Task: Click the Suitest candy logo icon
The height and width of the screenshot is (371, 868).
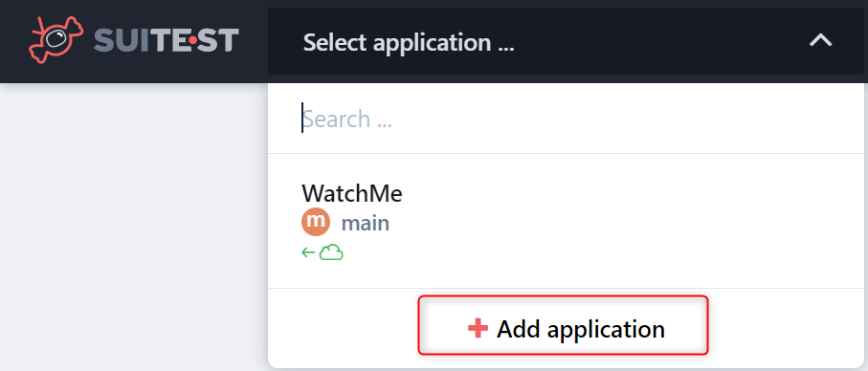Action: [56, 40]
